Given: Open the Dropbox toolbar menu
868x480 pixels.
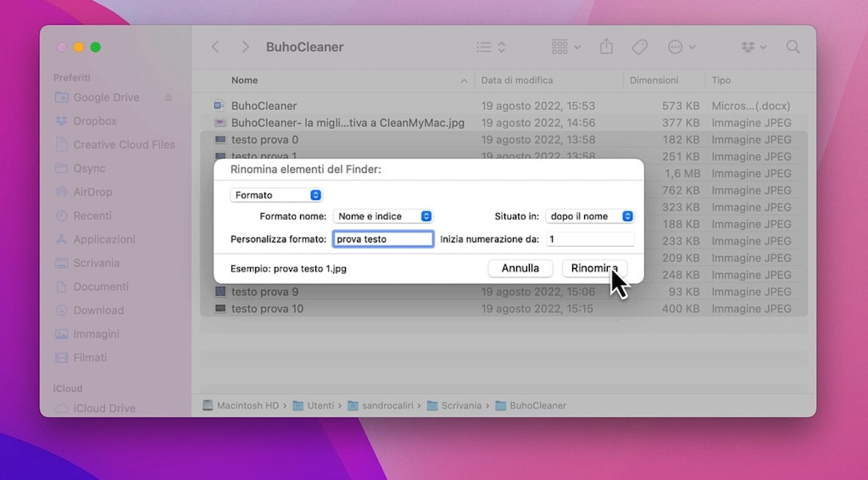Looking at the screenshot, I should pyautogui.click(x=754, y=47).
